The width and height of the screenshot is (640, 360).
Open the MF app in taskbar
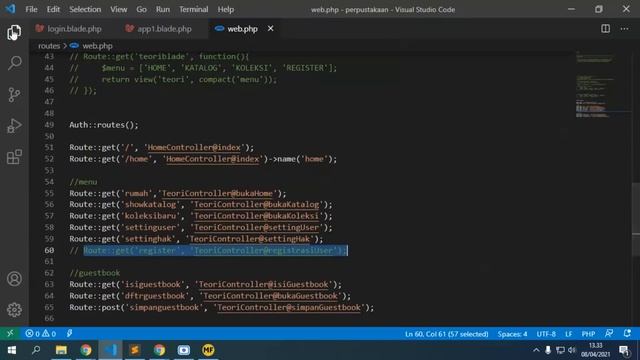[208, 350]
